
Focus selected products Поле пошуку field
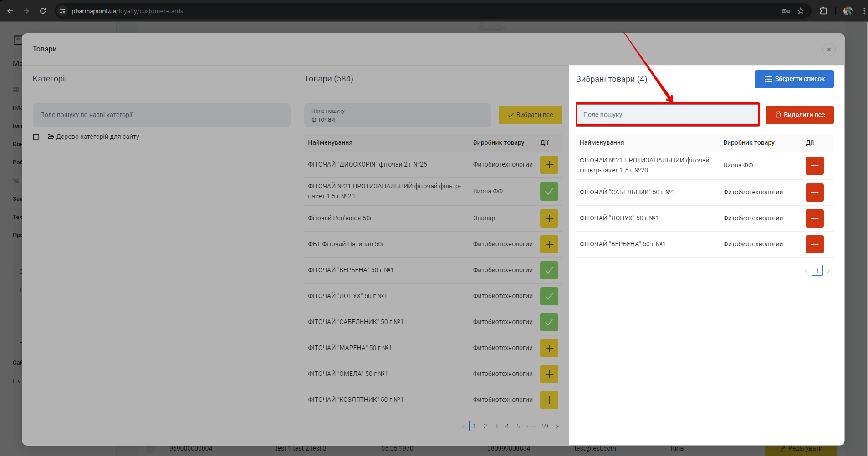[x=667, y=115]
